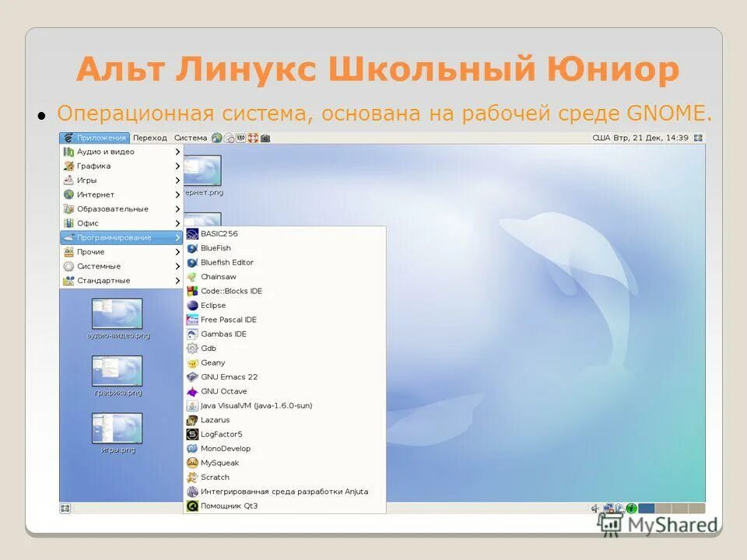Launch MySqueak
Viewport: 747px width, 560px height.
click(285, 462)
